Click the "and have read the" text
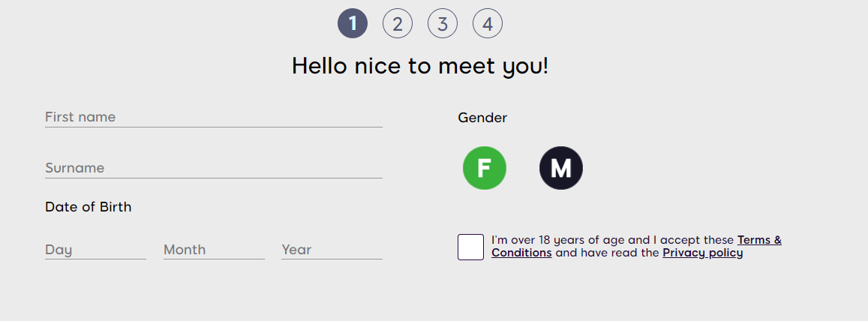Image resolution: width=868 pixels, height=321 pixels. (607, 253)
